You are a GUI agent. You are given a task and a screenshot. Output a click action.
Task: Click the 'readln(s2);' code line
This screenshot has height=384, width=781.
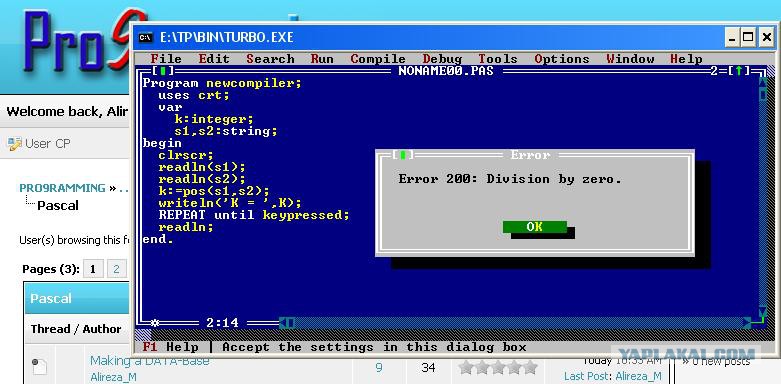202,179
